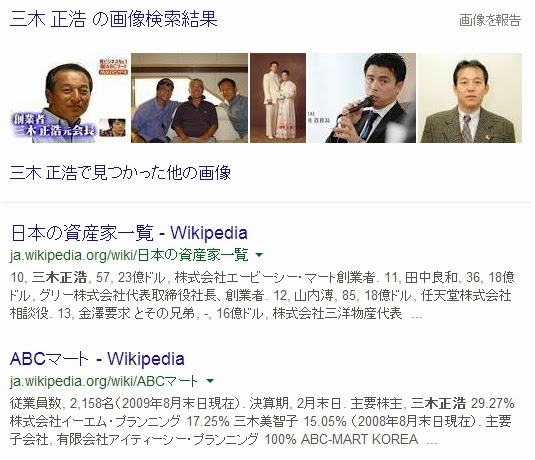Open the 三木 正浩 の画像検索結果 heading link
This screenshot has width=535, height=460.
(114, 19)
